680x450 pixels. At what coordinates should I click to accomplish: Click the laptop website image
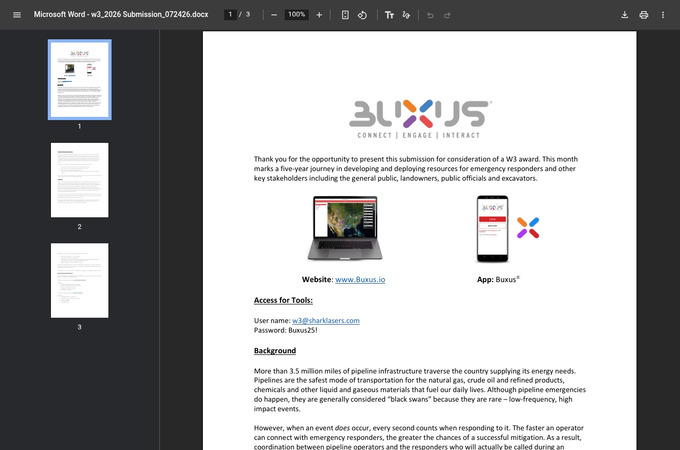pos(345,228)
